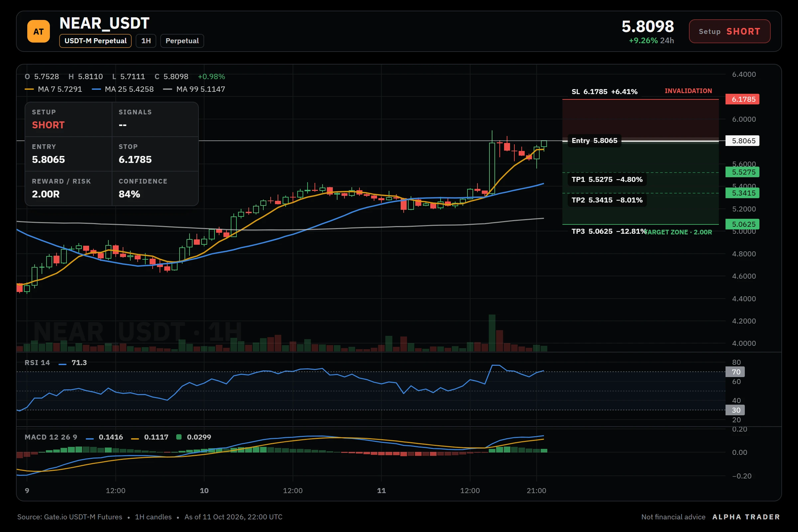
Task: Click the white 5.8065 price axis tag
Action: coord(742,141)
